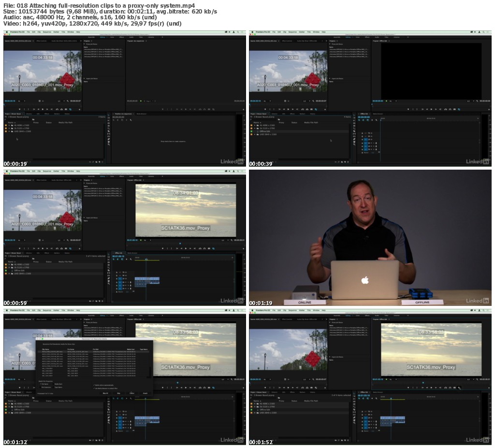Step back one frame in Program monitor, 00:01:52 frame
This screenshot has height=448, width=495.
click(427, 388)
